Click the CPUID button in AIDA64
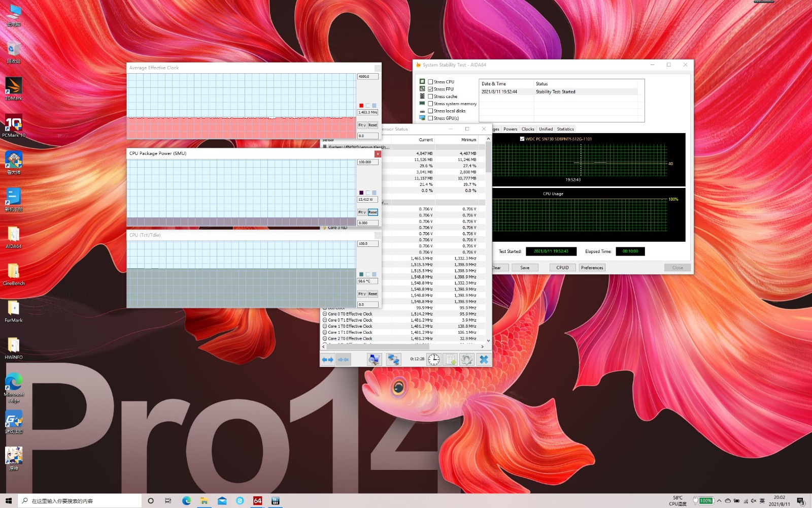 click(562, 268)
